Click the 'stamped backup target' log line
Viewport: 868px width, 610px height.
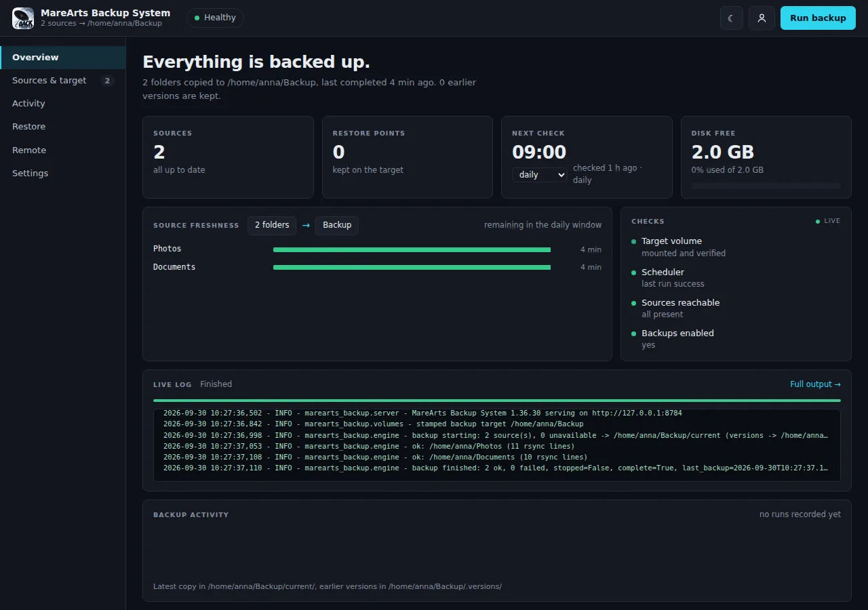(x=373, y=424)
